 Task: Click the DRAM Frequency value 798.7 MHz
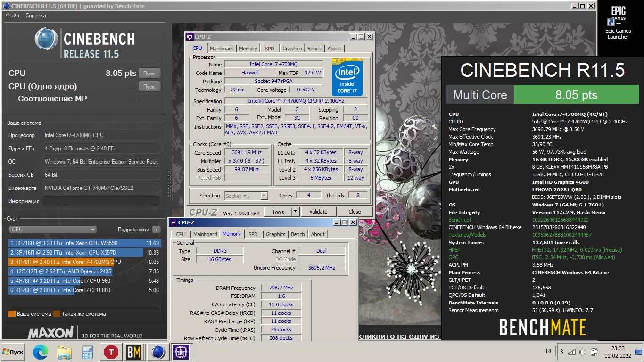tap(281, 288)
